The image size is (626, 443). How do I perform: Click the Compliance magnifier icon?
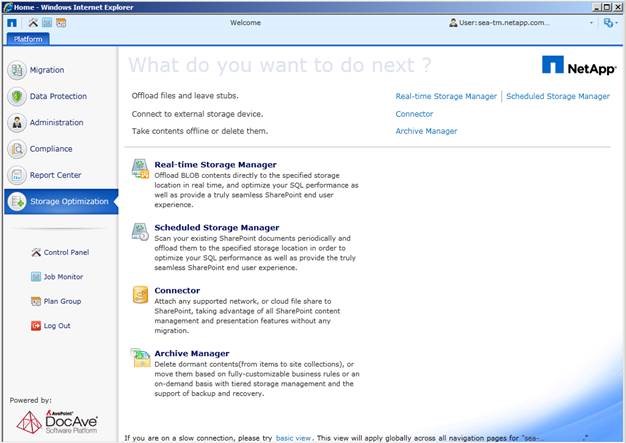click(17, 149)
